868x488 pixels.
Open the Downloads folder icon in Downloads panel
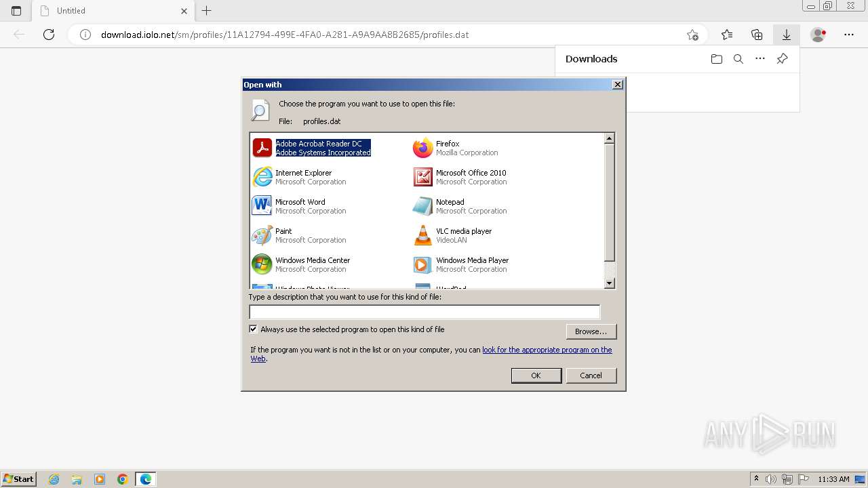[x=717, y=59]
